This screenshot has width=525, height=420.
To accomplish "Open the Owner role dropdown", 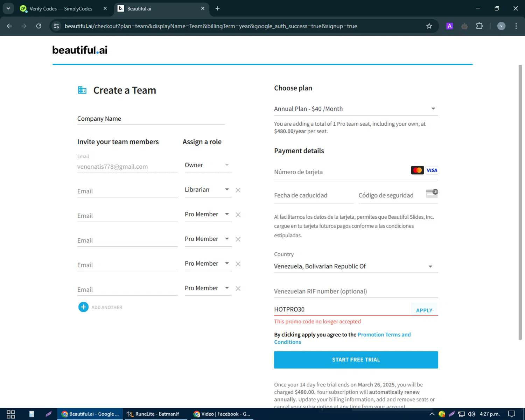I will click(x=208, y=165).
